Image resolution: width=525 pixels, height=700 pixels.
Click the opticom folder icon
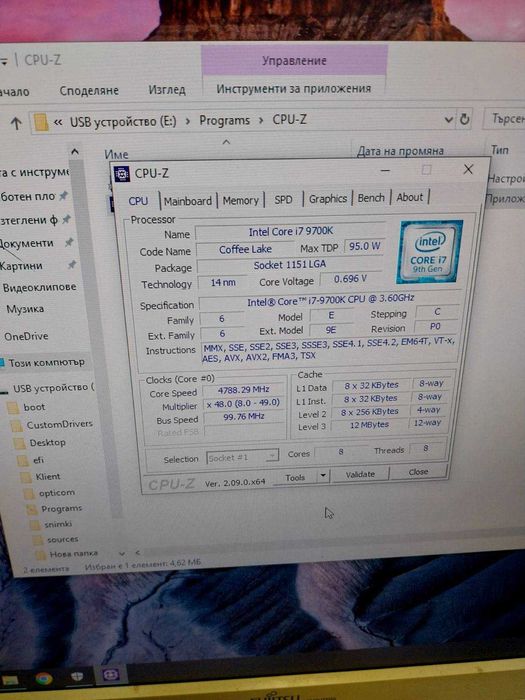pos(29,493)
